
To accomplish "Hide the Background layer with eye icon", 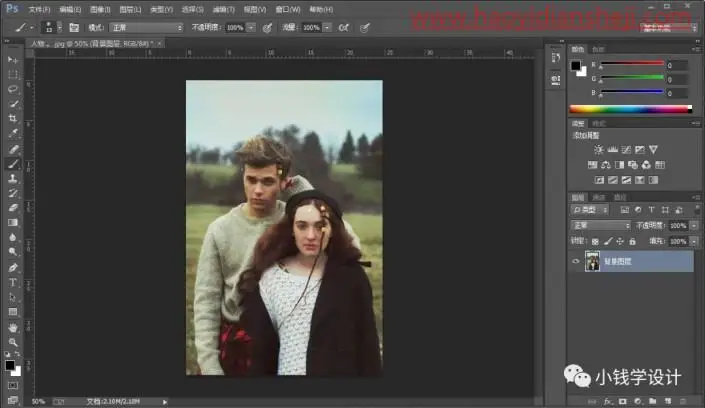I will [x=576, y=261].
